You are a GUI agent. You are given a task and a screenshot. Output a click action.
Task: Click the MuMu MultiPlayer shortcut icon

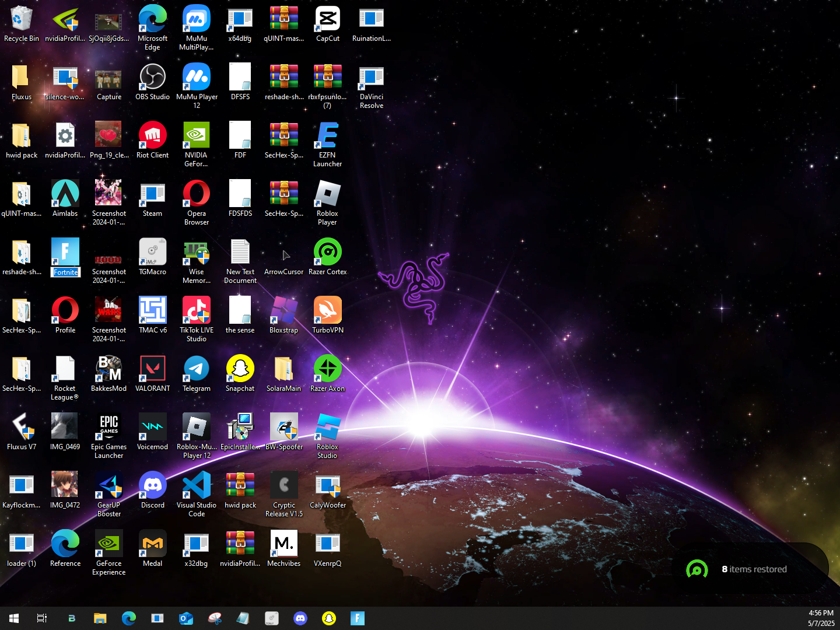coord(197,28)
